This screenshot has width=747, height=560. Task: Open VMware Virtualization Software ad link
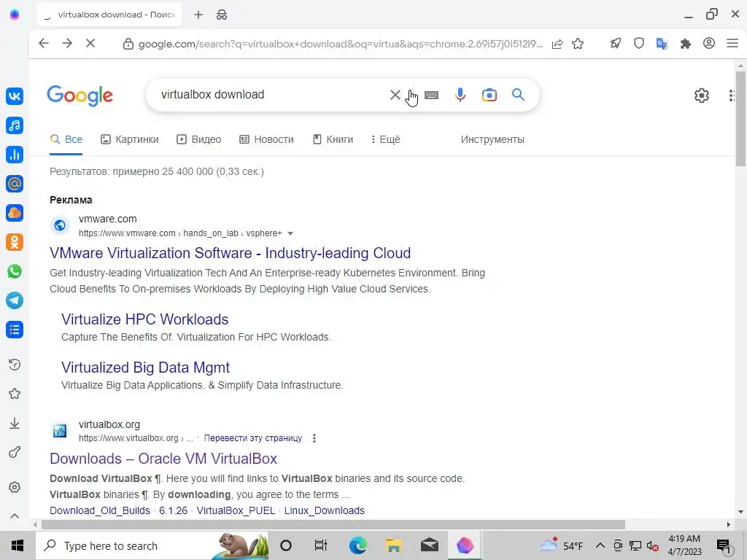pos(230,253)
